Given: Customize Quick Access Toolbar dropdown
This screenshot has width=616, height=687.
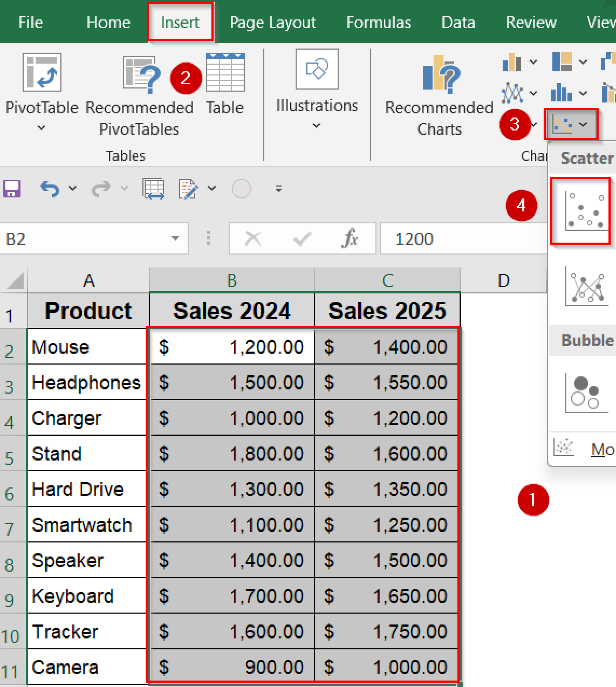Looking at the screenshot, I should point(279,189).
